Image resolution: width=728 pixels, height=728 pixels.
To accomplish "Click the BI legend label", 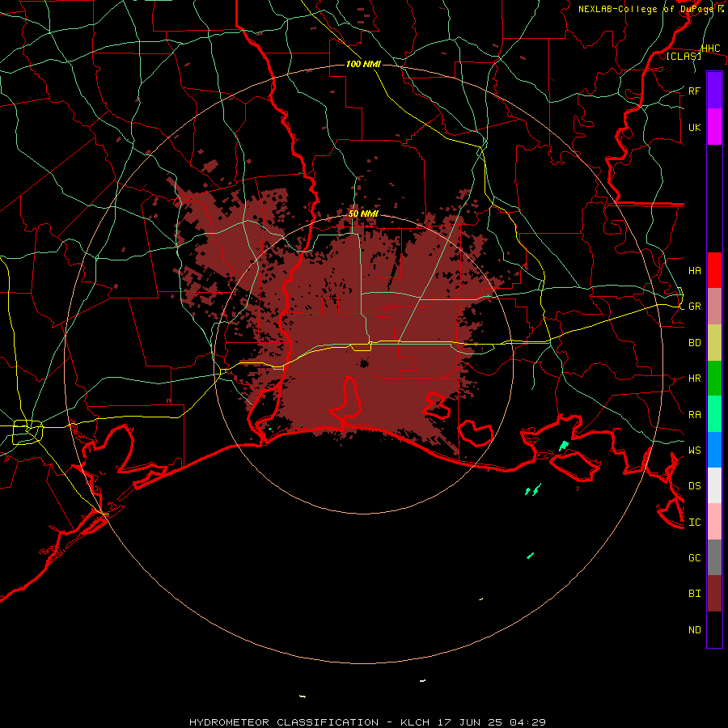I will pyautogui.click(x=694, y=594).
